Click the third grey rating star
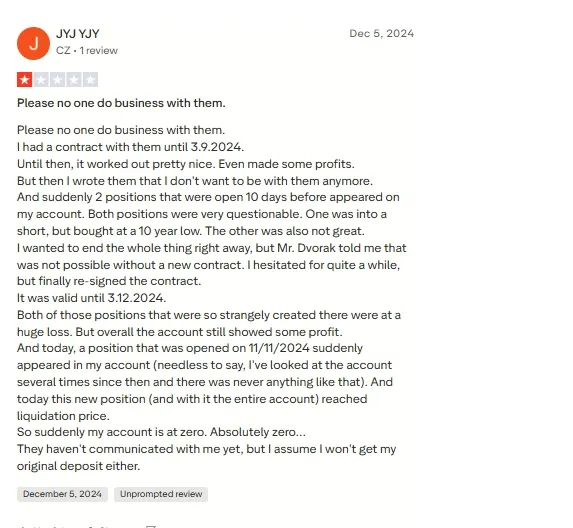This screenshot has width=573, height=528. (x=57, y=80)
